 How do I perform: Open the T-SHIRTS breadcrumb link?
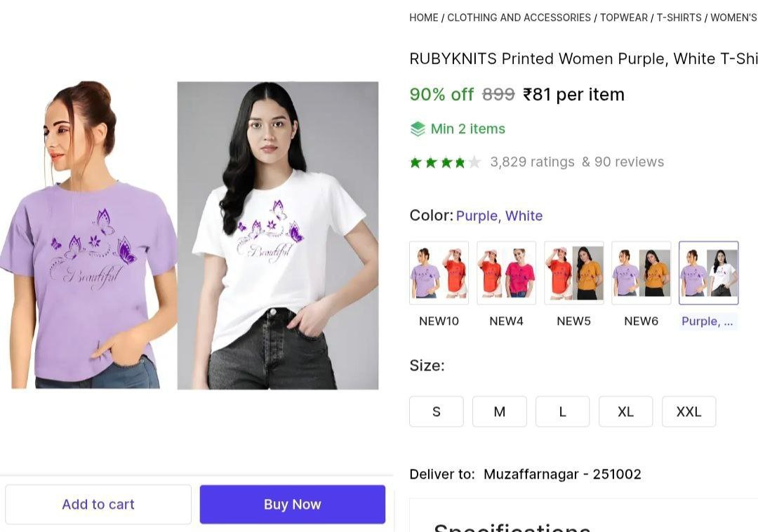click(x=679, y=18)
